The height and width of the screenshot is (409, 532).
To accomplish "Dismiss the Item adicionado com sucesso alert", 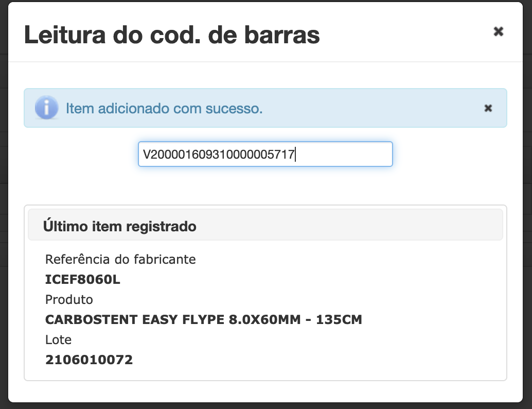I will pyautogui.click(x=488, y=108).
